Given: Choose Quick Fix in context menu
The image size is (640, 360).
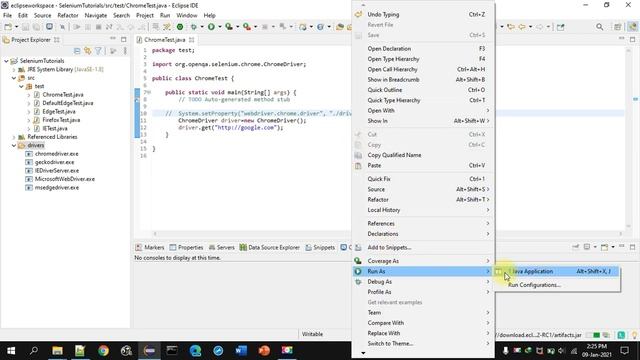Looking at the screenshot, I should pos(423,179).
